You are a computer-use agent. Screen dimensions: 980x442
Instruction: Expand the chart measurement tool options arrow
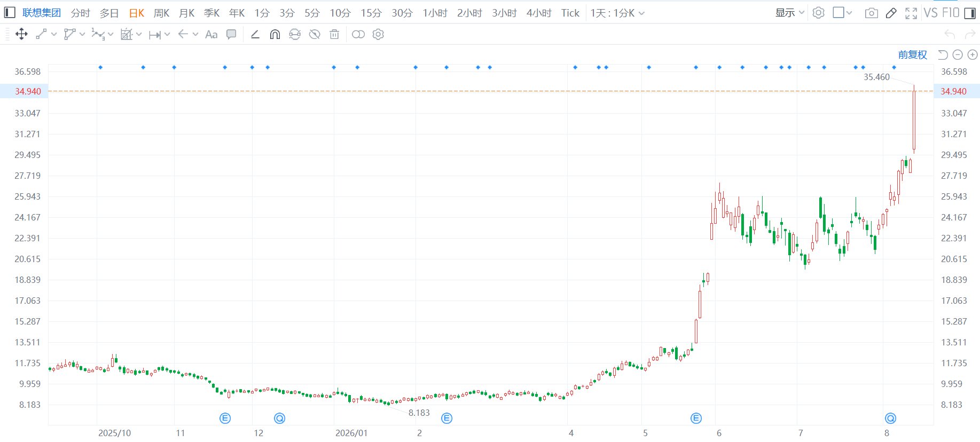[139, 34]
